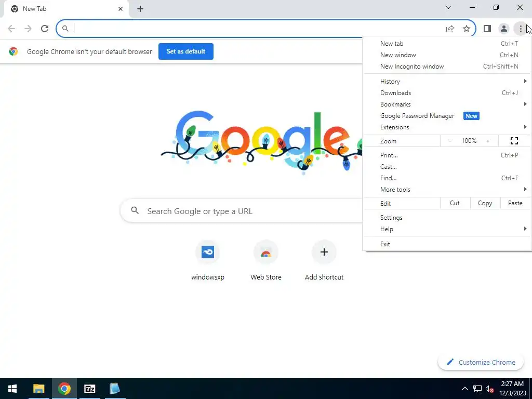Open network status tray icon

pos(477,389)
